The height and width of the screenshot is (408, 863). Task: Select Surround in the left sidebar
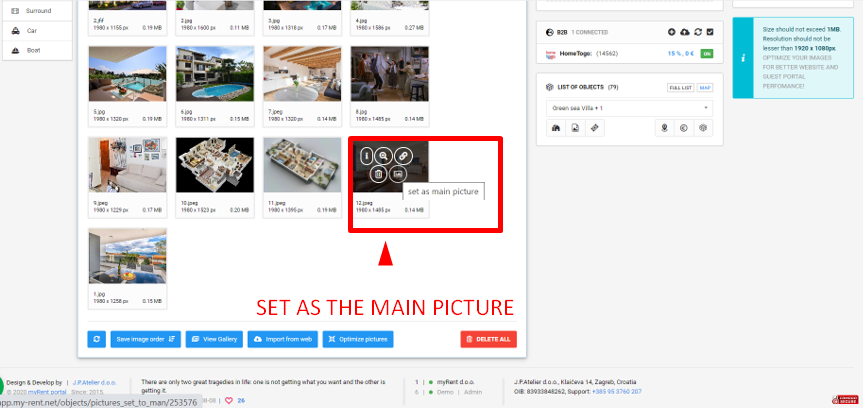[37, 10]
